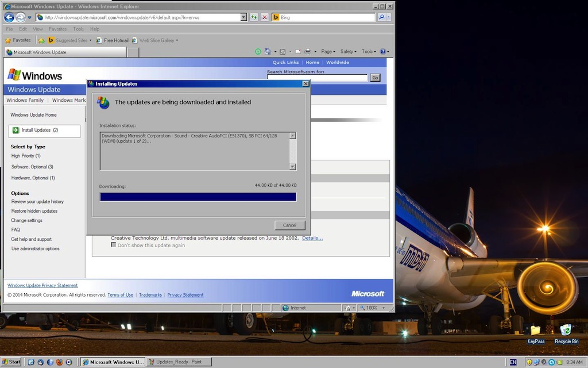Click the Read Mail envelope icon
Viewport: 588px width, 368px height.
pyautogui.click(x=298, y=51)
